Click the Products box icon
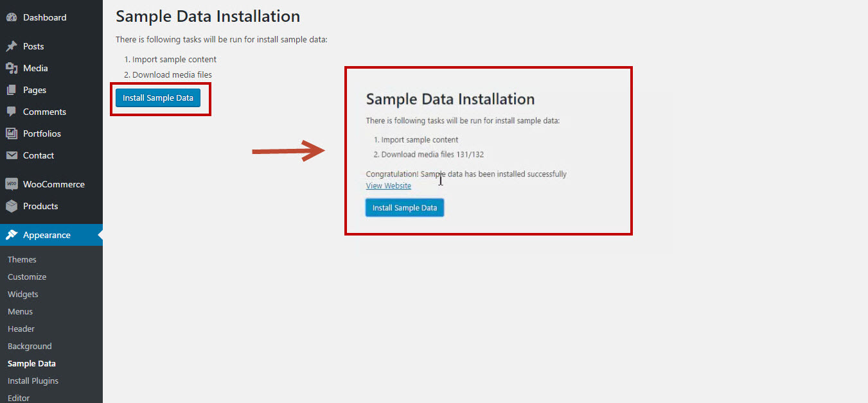The image size is (868, 403). tap(12, 206)
